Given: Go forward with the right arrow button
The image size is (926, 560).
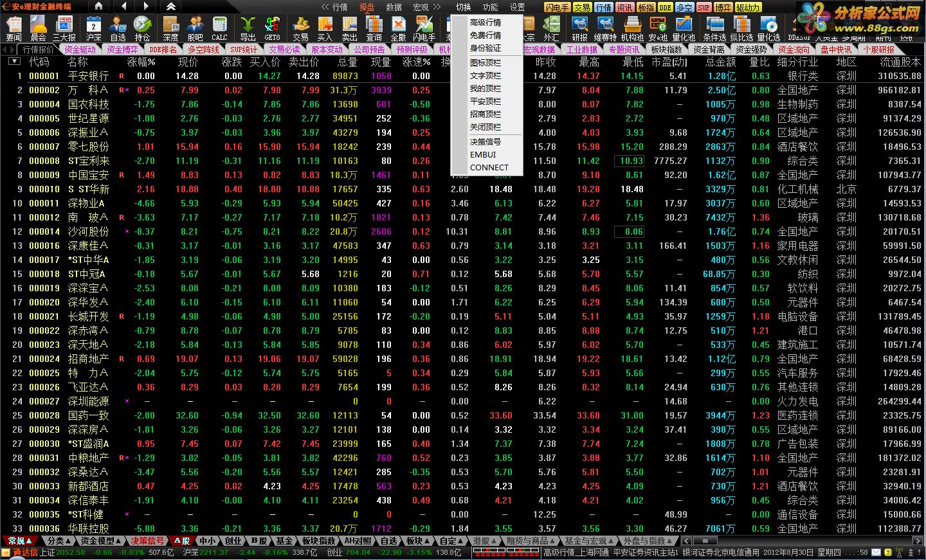Looking at the screenshot, I should [x=146, y=6].
